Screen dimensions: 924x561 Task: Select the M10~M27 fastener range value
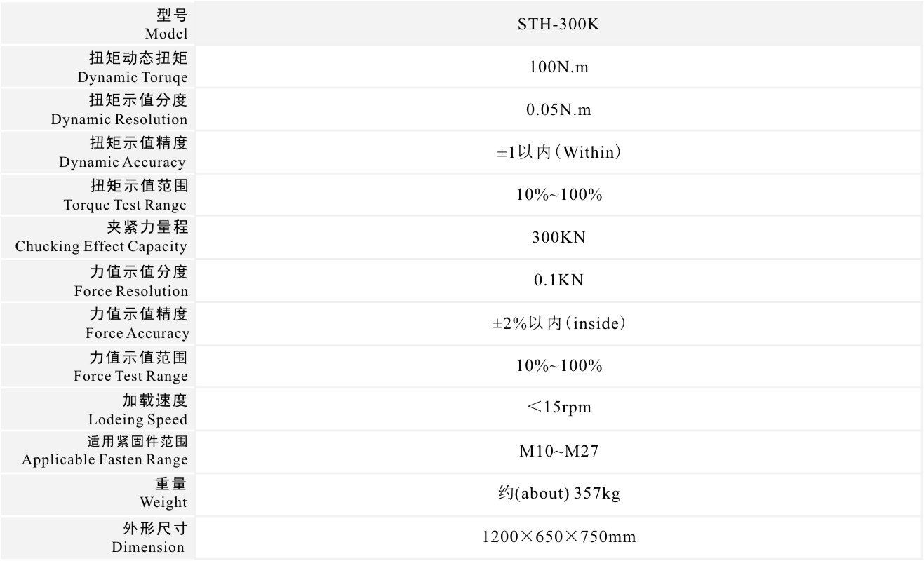(x=558, y=451)
